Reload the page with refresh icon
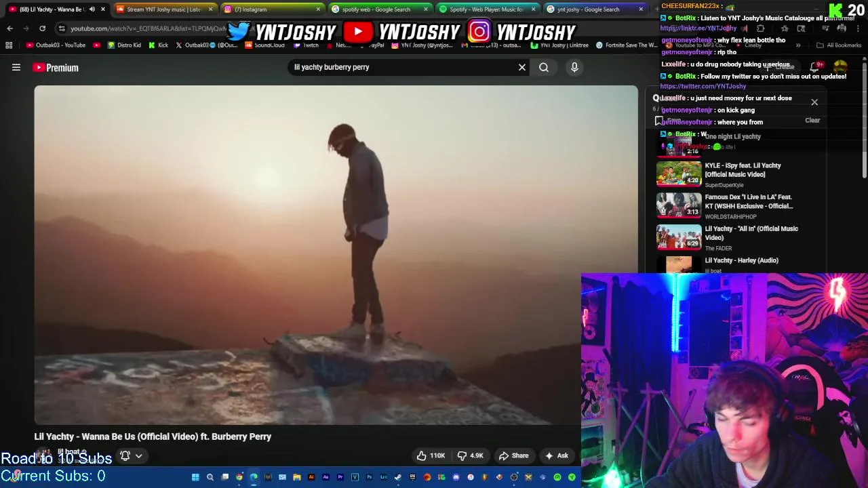Viewport: 868px width, 488px height. (42, 28)
